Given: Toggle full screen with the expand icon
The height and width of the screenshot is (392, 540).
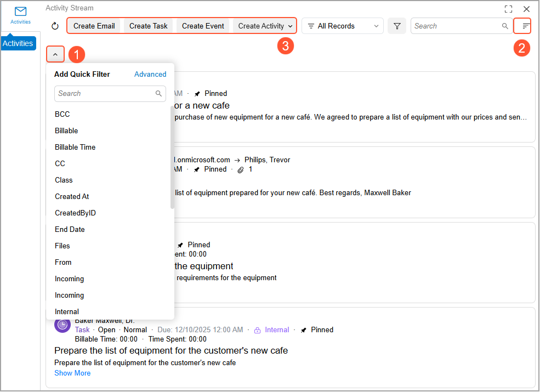Looking at the screenshot, I should [508, 9].
